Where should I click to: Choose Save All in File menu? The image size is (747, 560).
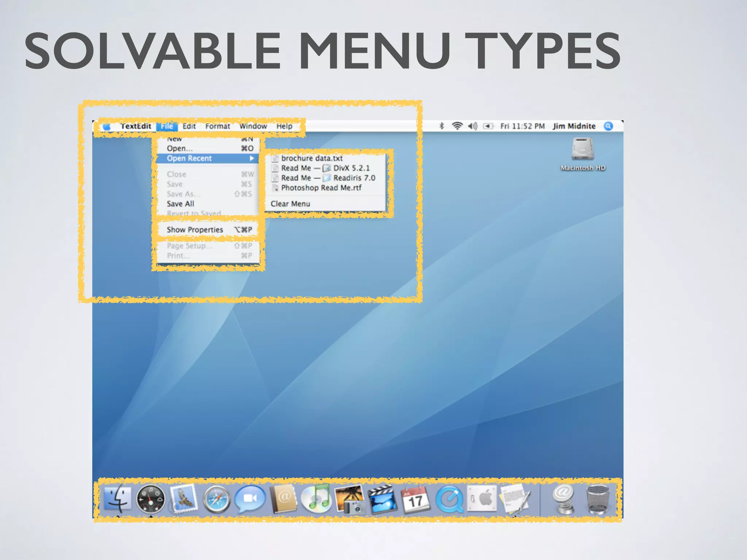[208, 204]
